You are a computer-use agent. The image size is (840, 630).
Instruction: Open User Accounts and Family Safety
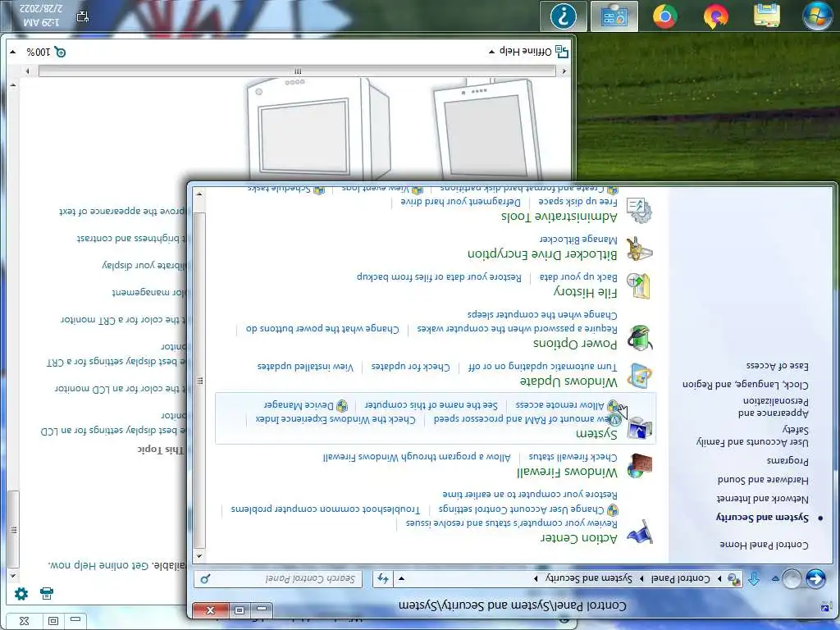pyautogui.click(x=753, y=436)
